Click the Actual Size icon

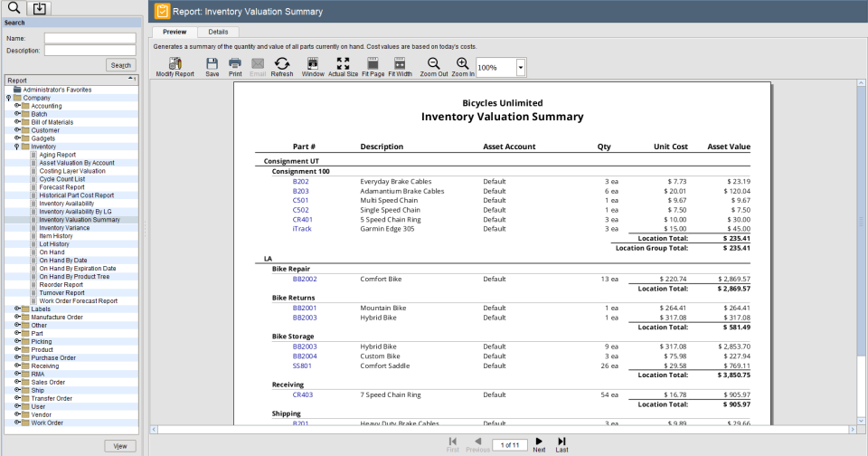(343, 64)
